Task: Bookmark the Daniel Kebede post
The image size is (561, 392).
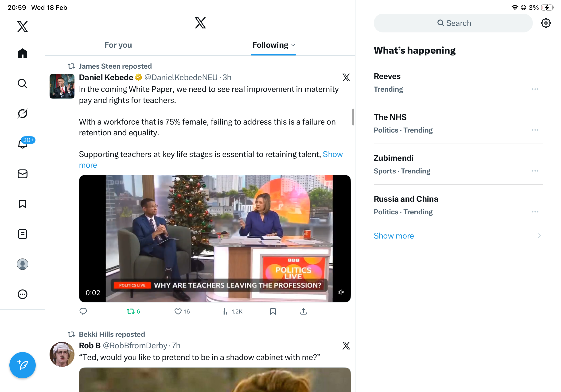Action: pyautogui.click(x=273, y=311)
